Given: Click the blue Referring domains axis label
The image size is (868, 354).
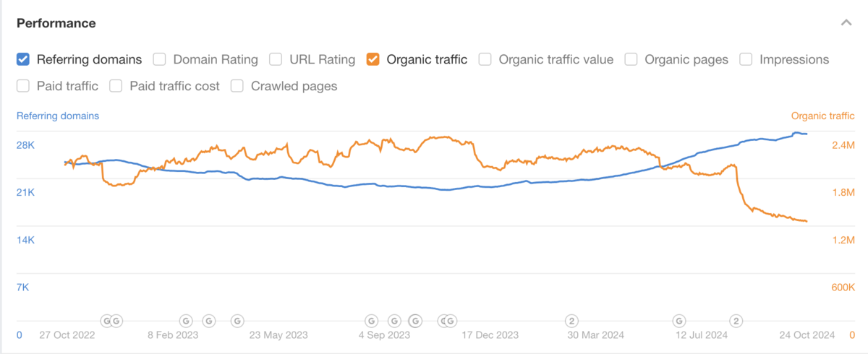Looking at the screenshot, I should click(58, 116).
